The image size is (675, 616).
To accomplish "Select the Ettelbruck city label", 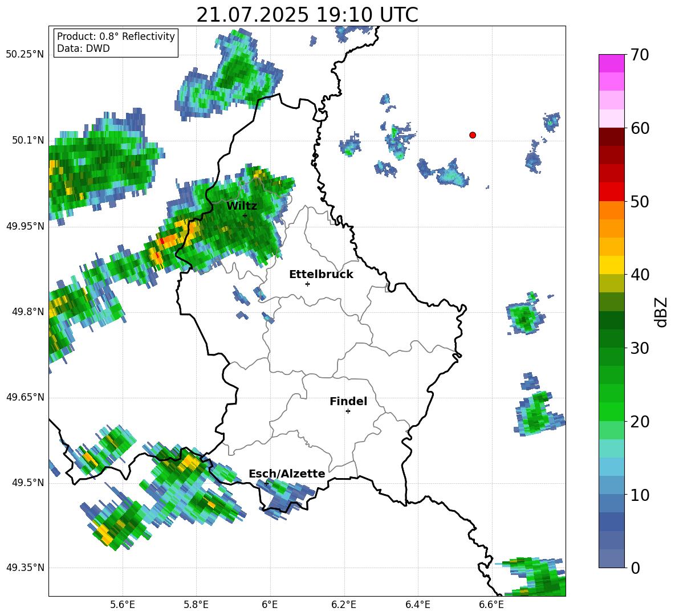I will [x=321, y=275].
